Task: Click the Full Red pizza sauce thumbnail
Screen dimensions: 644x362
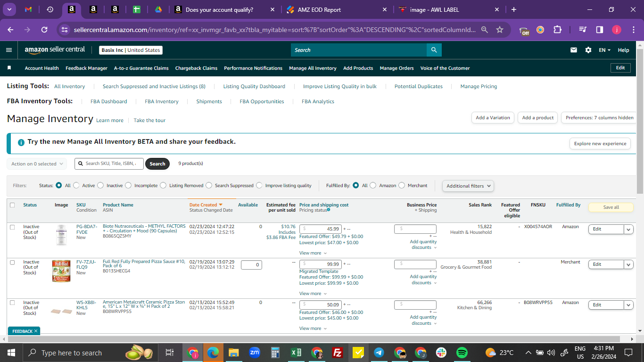Action: 61,271
